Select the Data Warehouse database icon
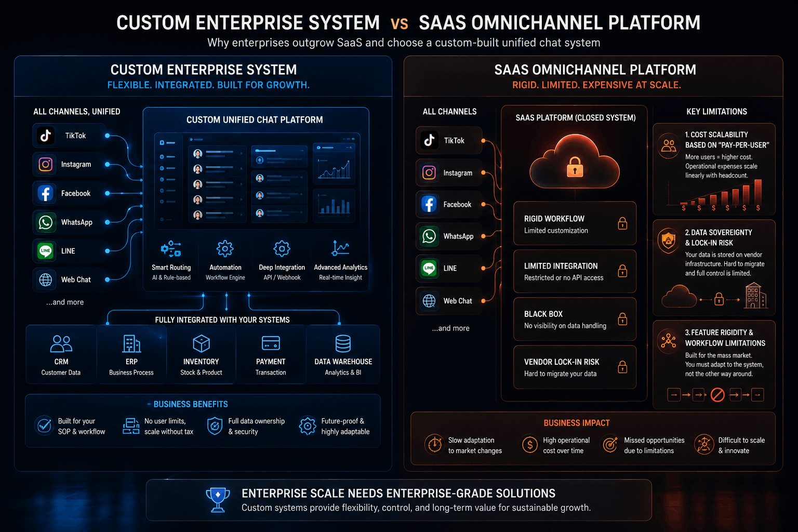 coord(343,343)
